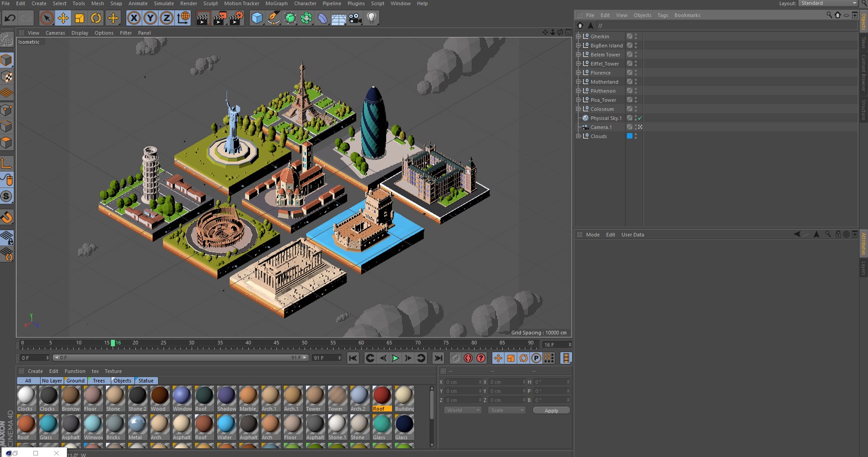
Task: Select the Live Selection tool
Action: point(47,18)
